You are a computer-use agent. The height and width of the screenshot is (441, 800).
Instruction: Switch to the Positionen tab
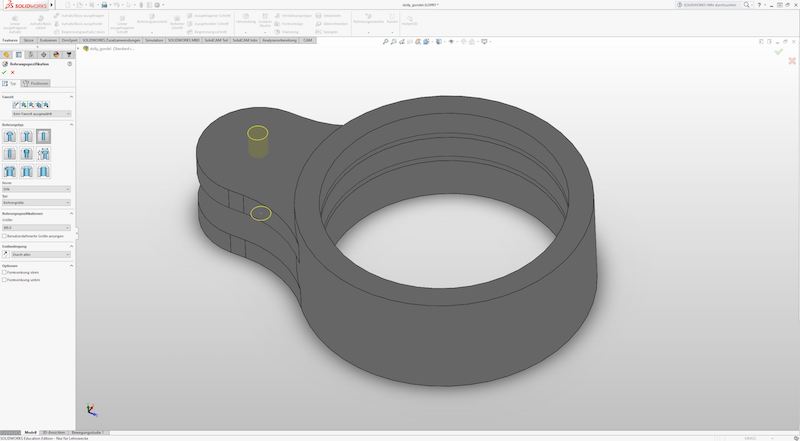pyautogui.click(x=36, y=83)
